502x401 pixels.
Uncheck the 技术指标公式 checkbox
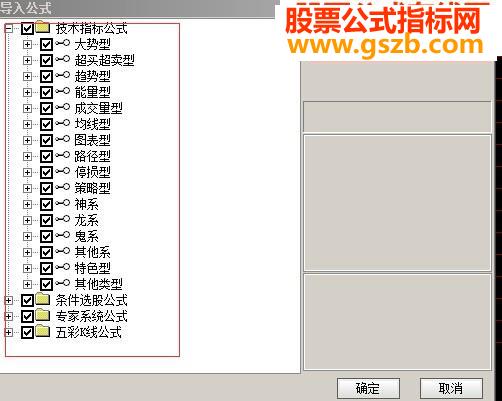[x=27, y=29]
